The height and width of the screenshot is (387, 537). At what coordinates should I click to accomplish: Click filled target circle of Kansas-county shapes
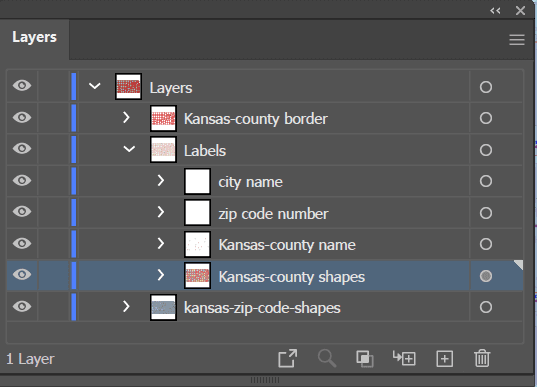[486, 276]
